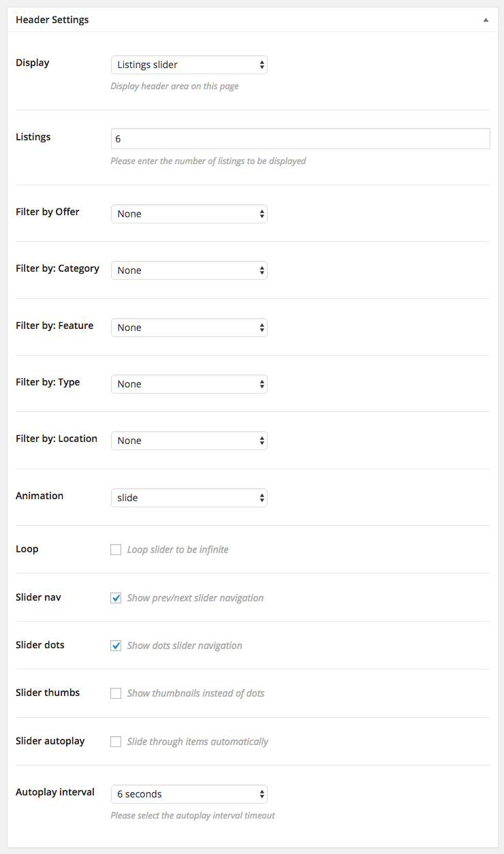
Task: Uncheck "Show prev/next slider navigation"
Action: click(116, 597)
